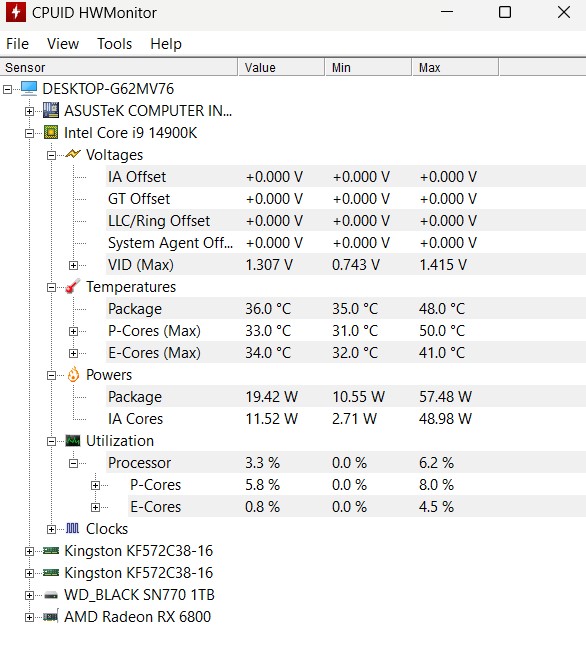Image resolution: width=586 pixels, height=672 pixels.
Task: Click the ASUSTeK motherboard icon
Action: point(51,110)
